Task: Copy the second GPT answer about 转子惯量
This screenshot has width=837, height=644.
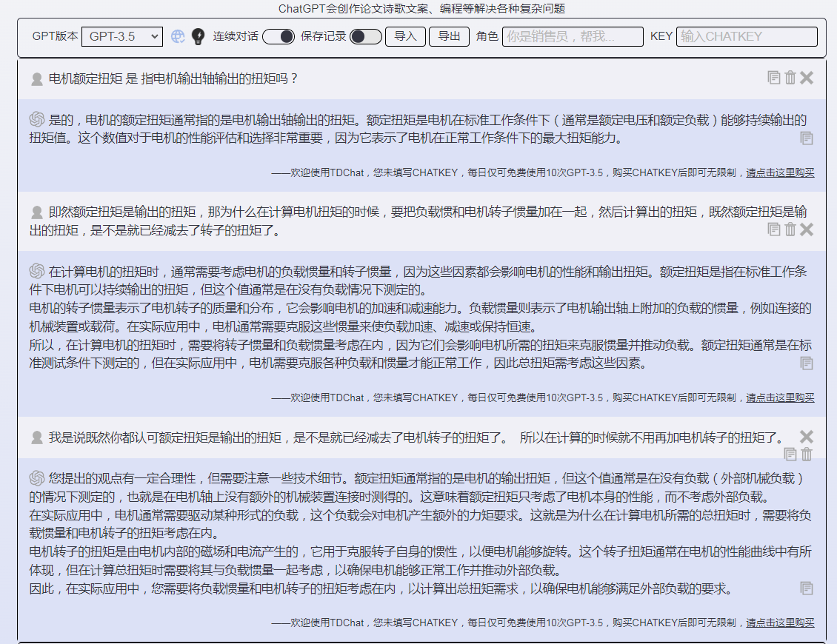Action: [x=807, y=363]
